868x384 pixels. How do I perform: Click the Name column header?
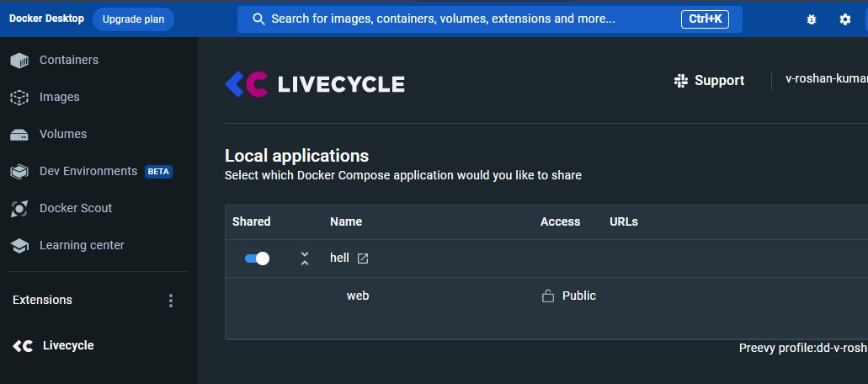(346, 221)
